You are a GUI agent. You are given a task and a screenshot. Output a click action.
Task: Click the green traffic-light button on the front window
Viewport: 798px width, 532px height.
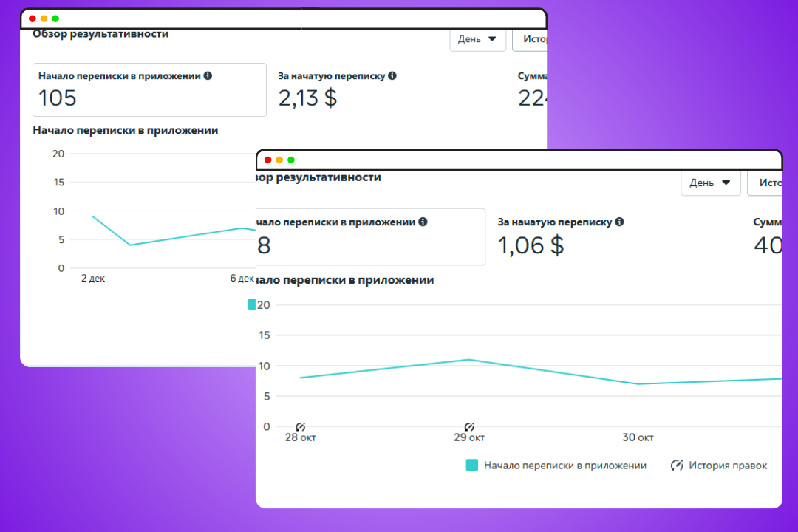(x=290, y=160)
